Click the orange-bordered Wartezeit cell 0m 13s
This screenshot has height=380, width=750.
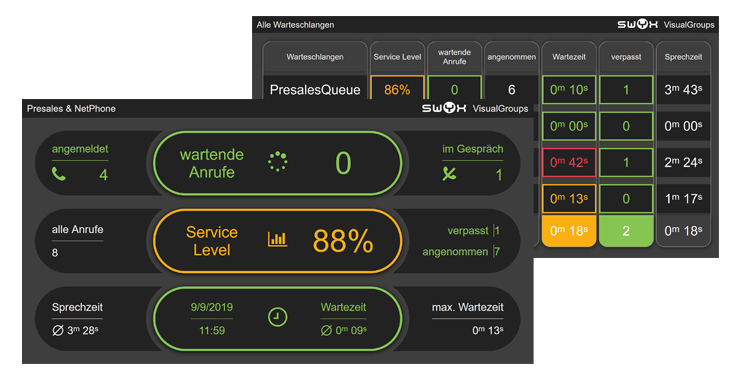(569, 199)
